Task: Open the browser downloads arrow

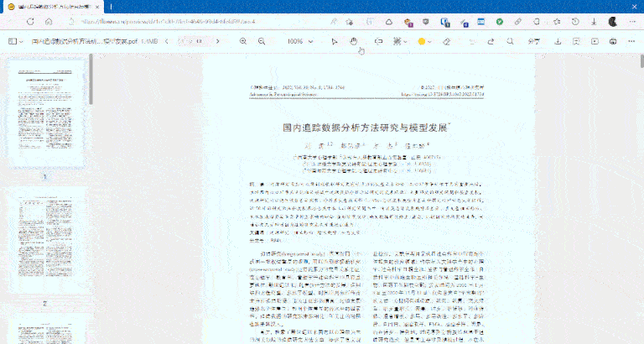Action: [x=594, y=22]
